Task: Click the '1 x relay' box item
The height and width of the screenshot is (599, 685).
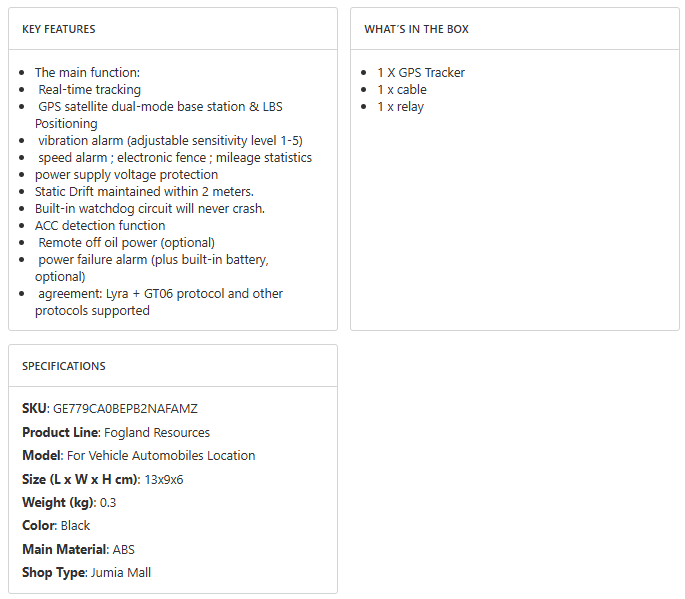Action: click(x=400, y=107)
